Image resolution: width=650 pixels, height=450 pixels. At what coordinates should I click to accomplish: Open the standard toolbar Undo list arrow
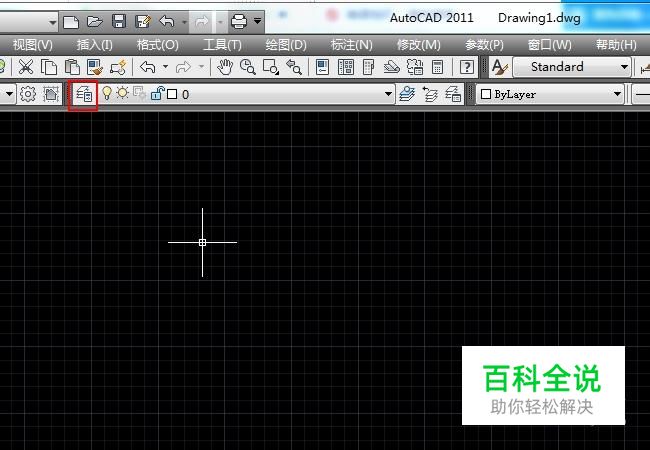165,67
